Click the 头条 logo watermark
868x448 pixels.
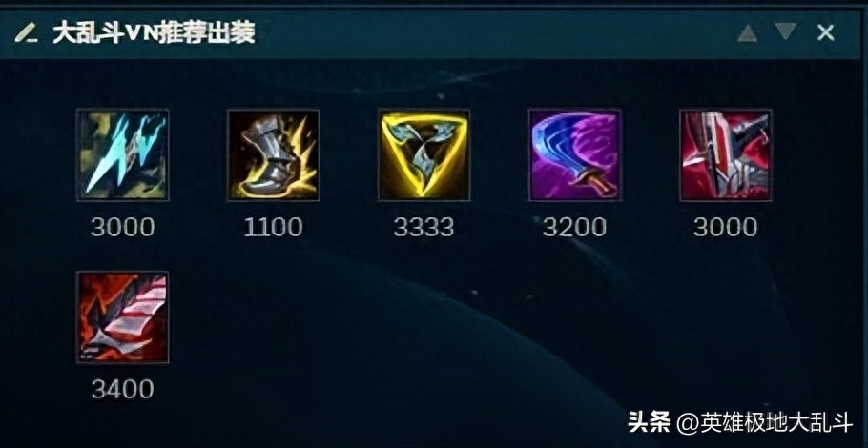pos(650,423)
